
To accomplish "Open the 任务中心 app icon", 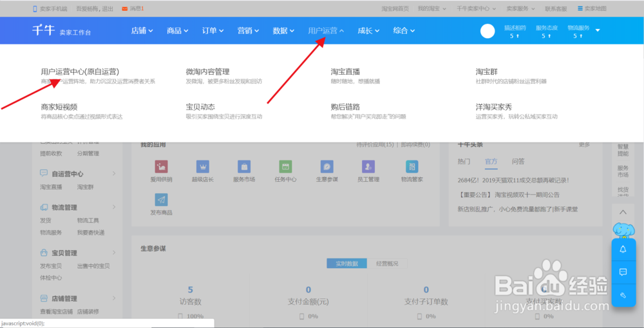I will (x=285, y=166).
